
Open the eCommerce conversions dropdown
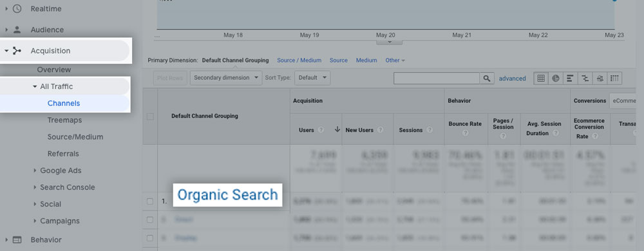pos(623,101)
